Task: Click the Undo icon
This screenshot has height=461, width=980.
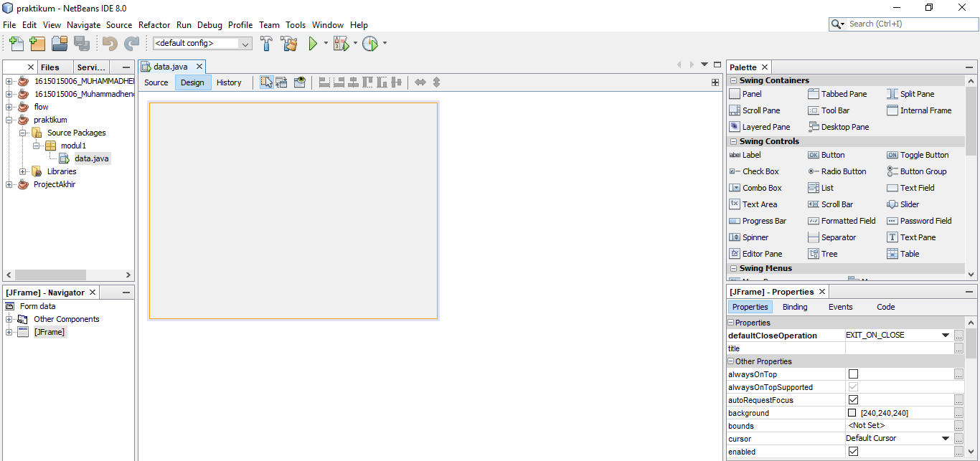Action: pos(110,44)
